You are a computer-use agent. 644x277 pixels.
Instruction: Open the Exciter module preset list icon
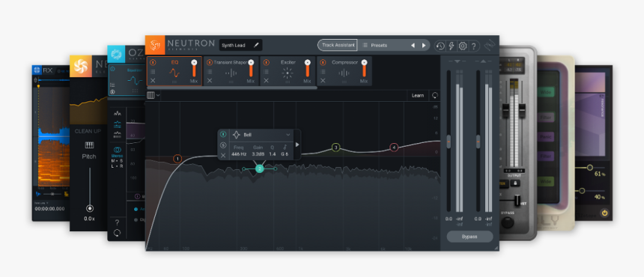click(x=266, y=71)
